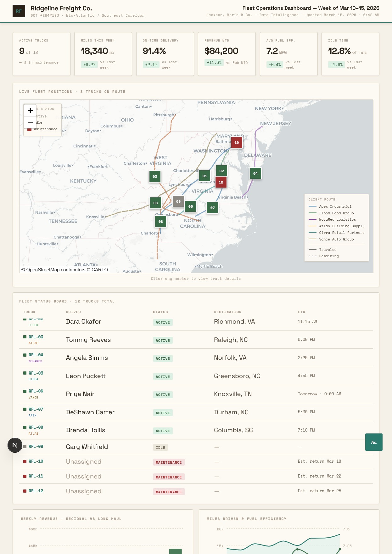Select truck marker 04 on the map
This screenshot has height=554, width=392.
click(x=255, y=173)
